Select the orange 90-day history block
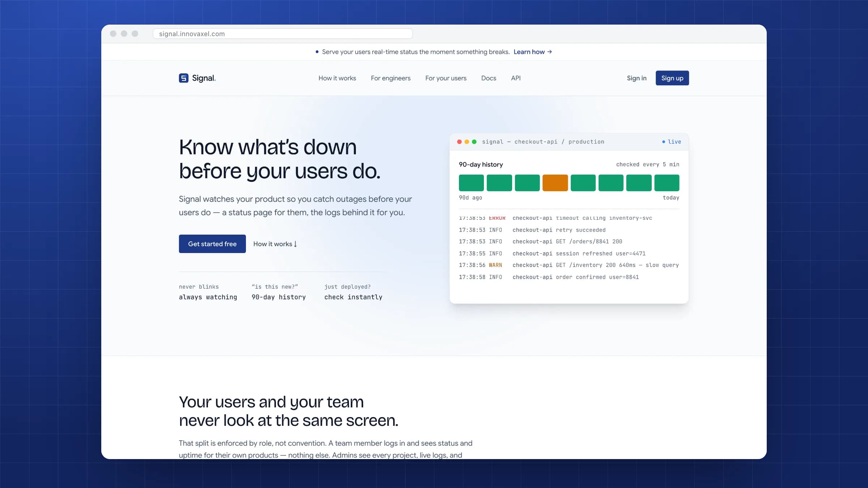This screenshot has width=868, height=488. (x=555, y=183)
